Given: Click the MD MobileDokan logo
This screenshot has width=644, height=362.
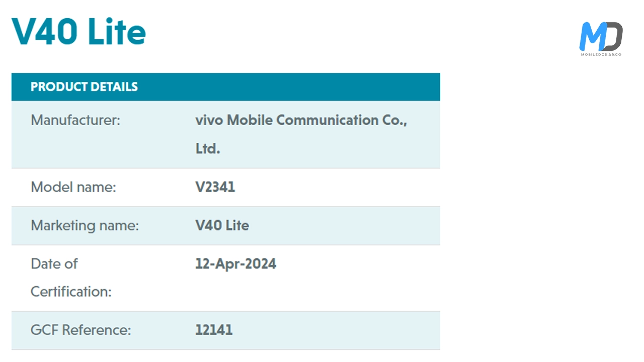Looking at the screenshot, I should (601, 37).
